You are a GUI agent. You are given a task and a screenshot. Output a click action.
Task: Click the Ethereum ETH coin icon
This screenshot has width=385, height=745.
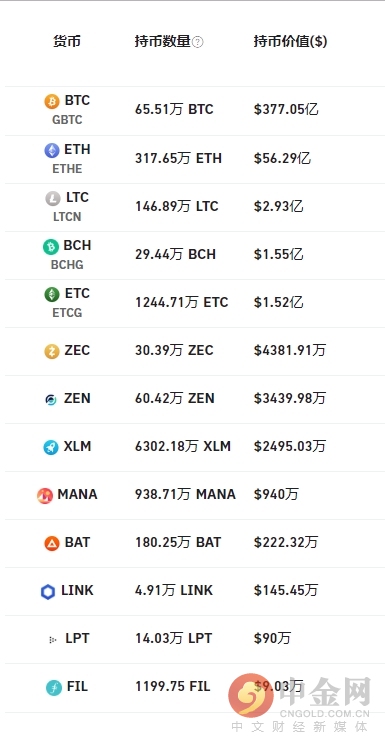point(52,151)
